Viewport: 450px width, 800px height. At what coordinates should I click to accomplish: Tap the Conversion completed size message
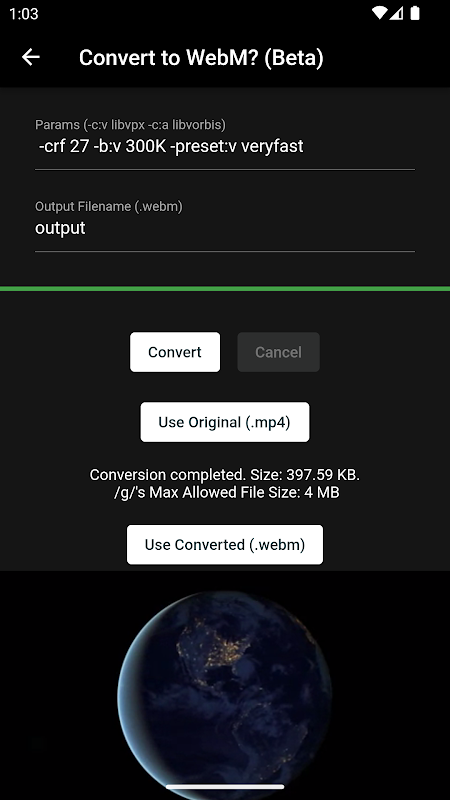click(224, 475)
